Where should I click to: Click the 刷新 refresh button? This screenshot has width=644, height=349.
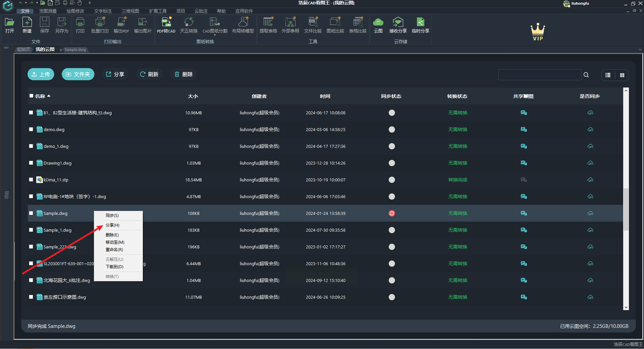tap(149, 75)
